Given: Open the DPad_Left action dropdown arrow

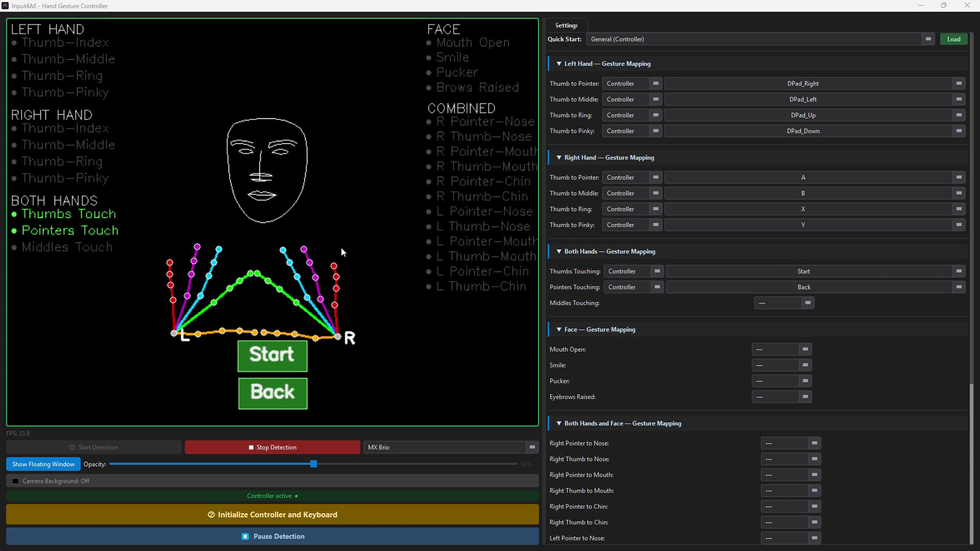Looking at the screenshot, I should click(x=959, y=99).
